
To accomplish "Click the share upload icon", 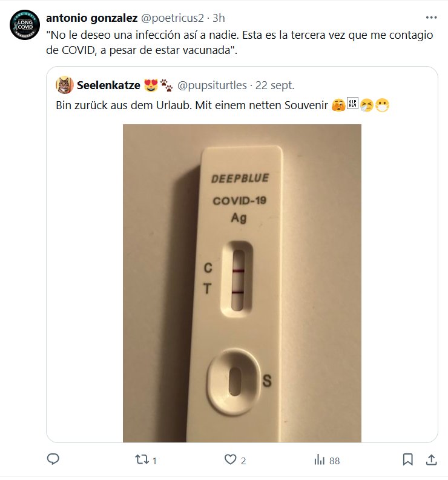I will tap(431, 460).
